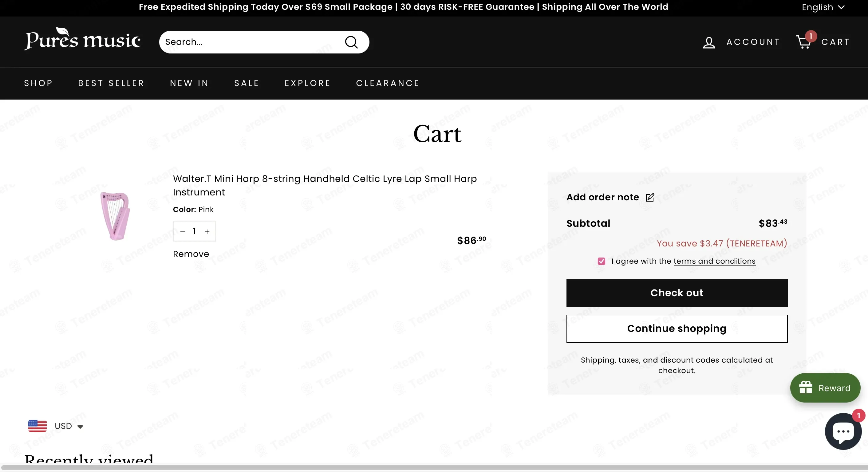Click the Pures music logo
The image size is (868, 472).
click(82, 39)
